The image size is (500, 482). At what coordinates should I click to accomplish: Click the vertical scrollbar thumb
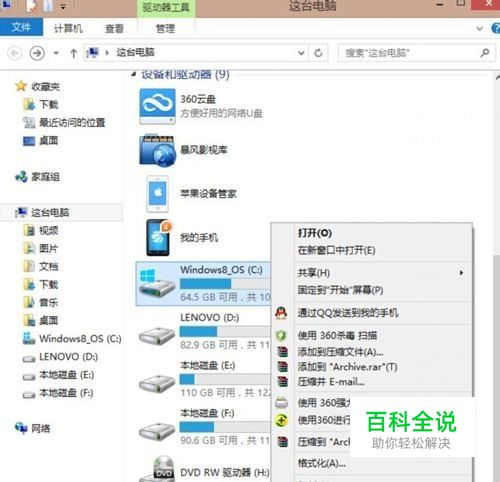tap(497, 367)
